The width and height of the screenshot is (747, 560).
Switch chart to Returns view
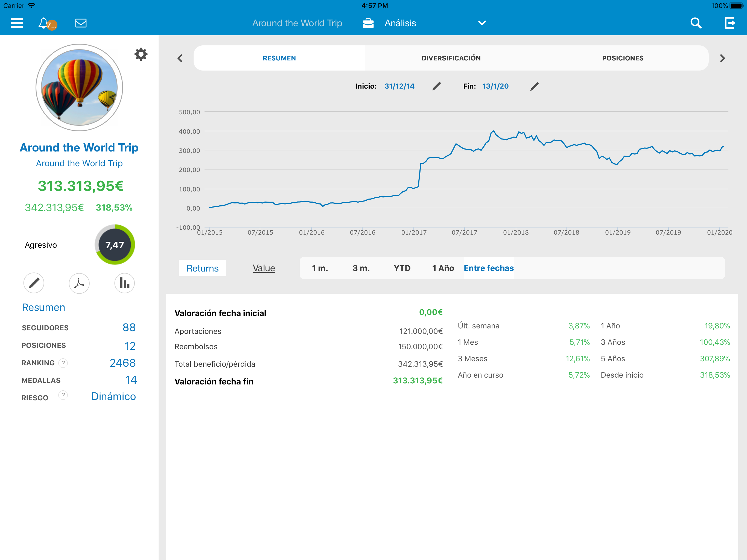[x=202, y=268]
